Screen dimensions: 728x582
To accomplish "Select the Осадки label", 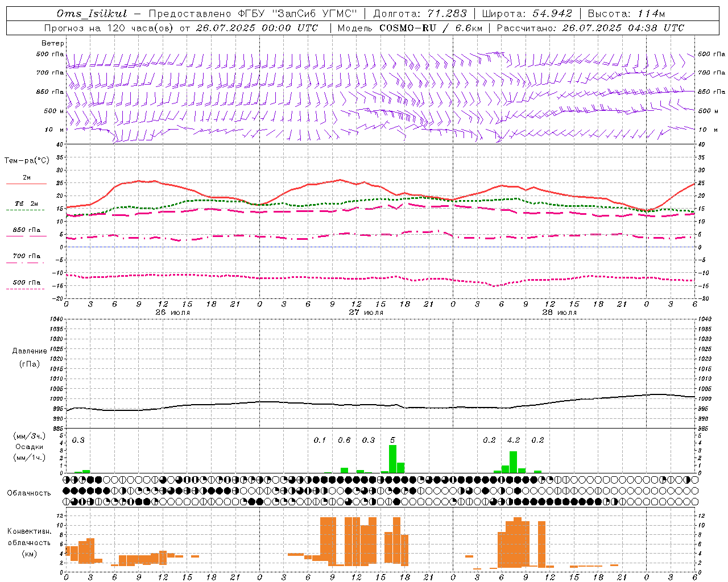I will (x=30, y=447).
